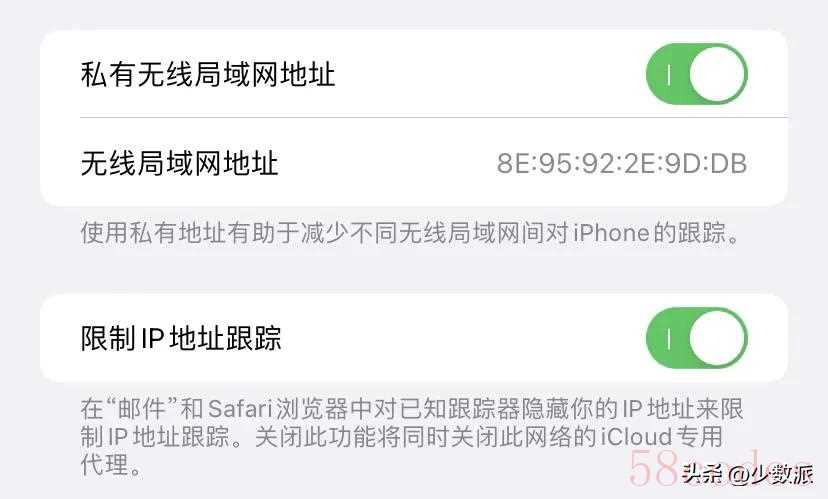This screenshot has width=828, height=499.
Task: Click the word iPhone in the description
Action: (611, 233)
